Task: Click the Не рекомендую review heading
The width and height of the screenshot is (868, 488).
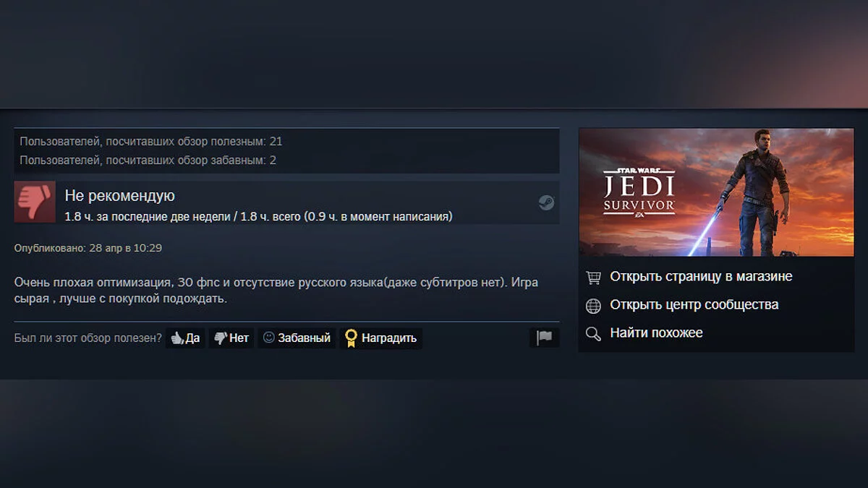Action: click(120, 196)
